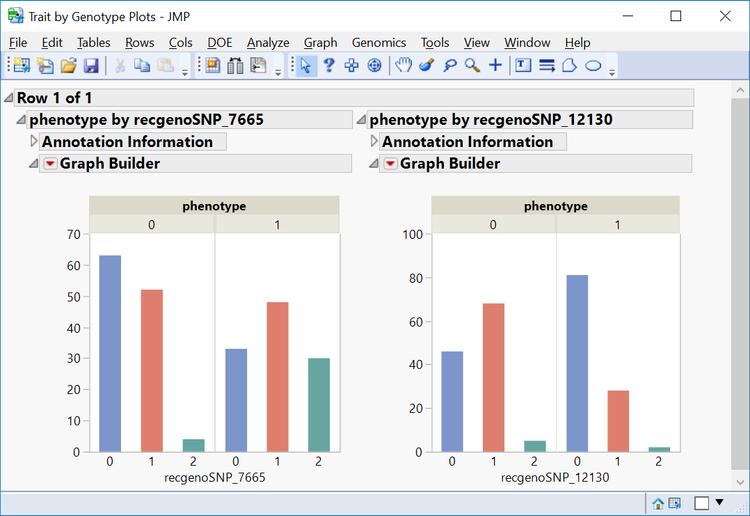Open the View menu
Viewport: 750px width, 516px height.
(476, 43)
